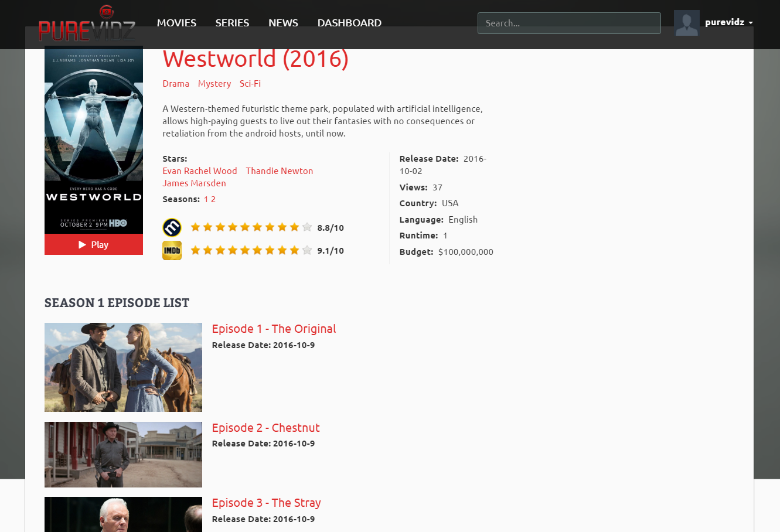The height and width of the screenshot is (532, 780).
Task: Click the IMDb star rating bar
Action: pyautogui.click(x=251, y=250)
